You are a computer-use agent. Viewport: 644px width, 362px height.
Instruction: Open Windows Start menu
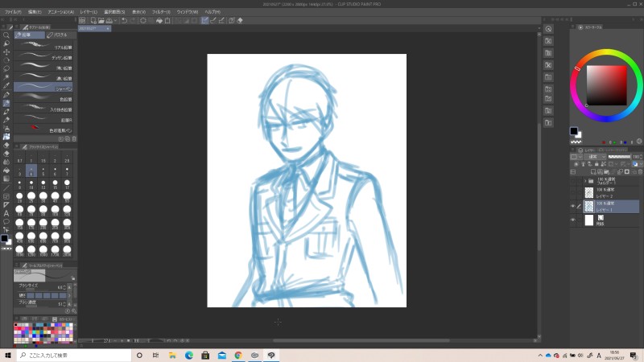pos(8,355)
